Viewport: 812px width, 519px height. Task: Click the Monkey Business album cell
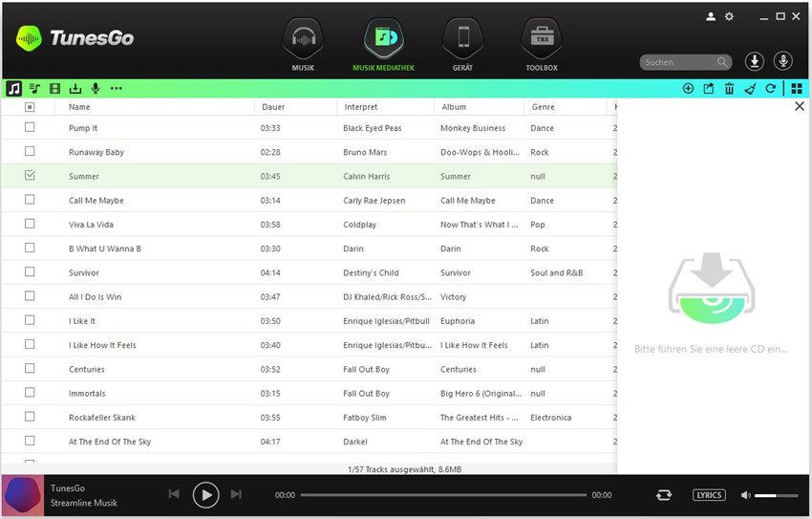point(473,128)
